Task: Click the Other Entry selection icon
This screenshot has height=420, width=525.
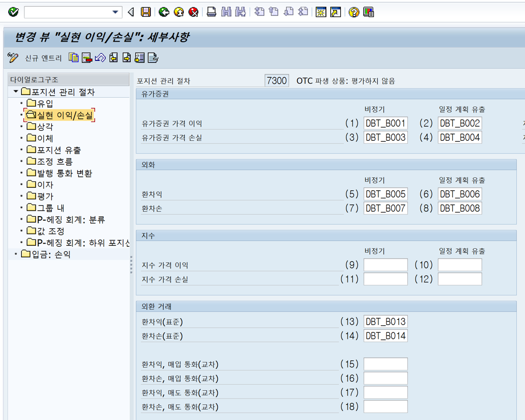Action: (x=139, y=58)
